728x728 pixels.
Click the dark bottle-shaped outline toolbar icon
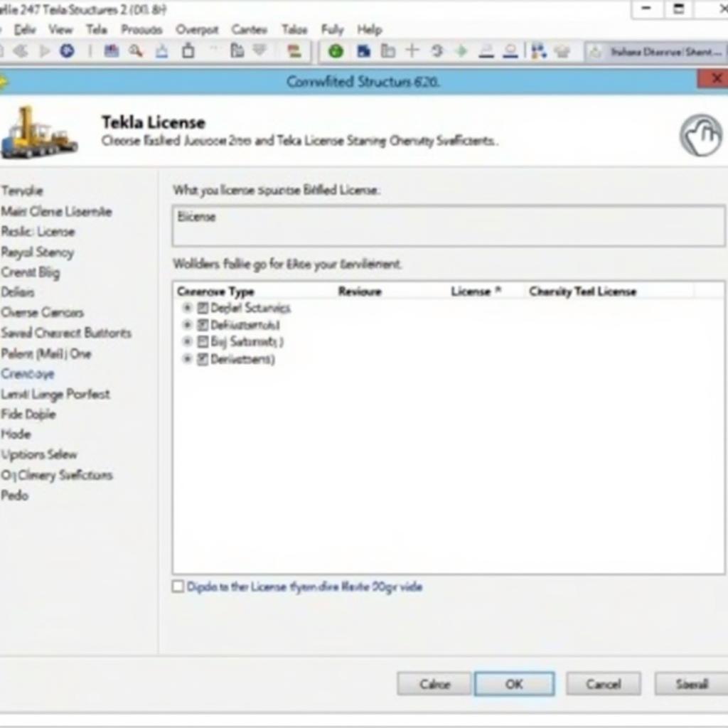[188, 50]
